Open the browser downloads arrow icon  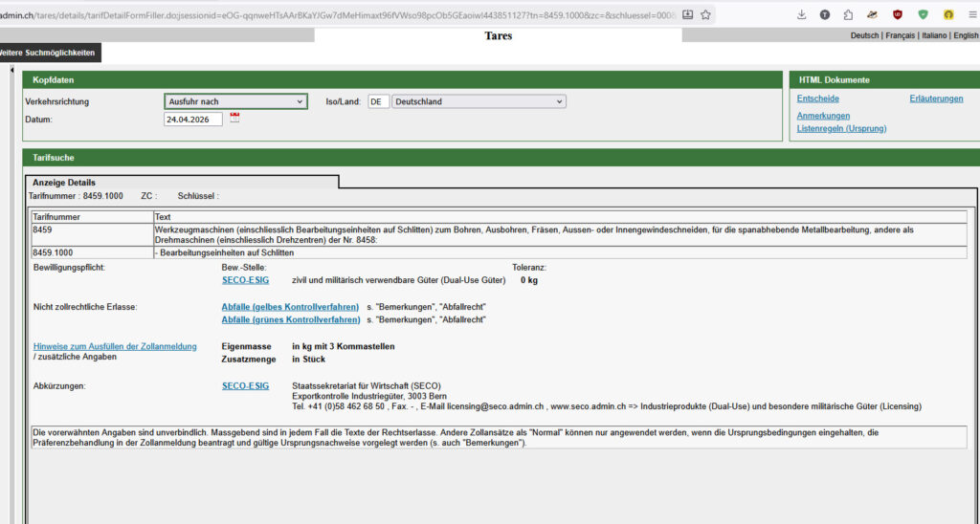pos(801,14)
